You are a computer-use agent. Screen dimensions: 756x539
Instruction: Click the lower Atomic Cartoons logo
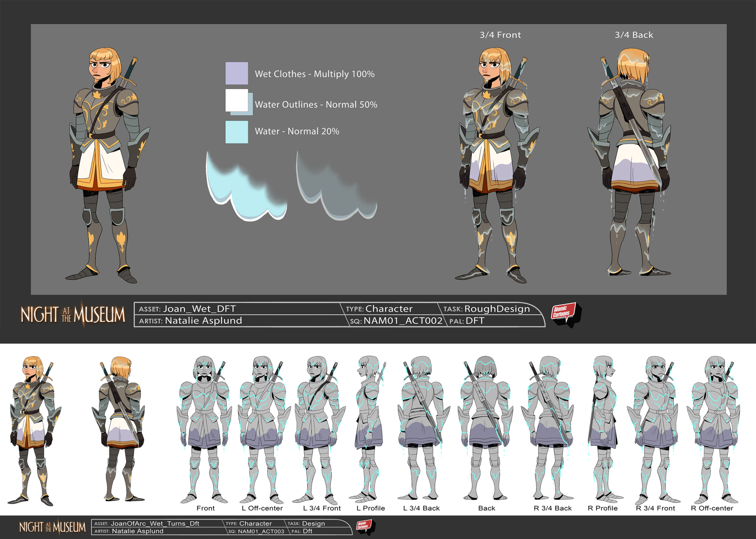point(365,527)
